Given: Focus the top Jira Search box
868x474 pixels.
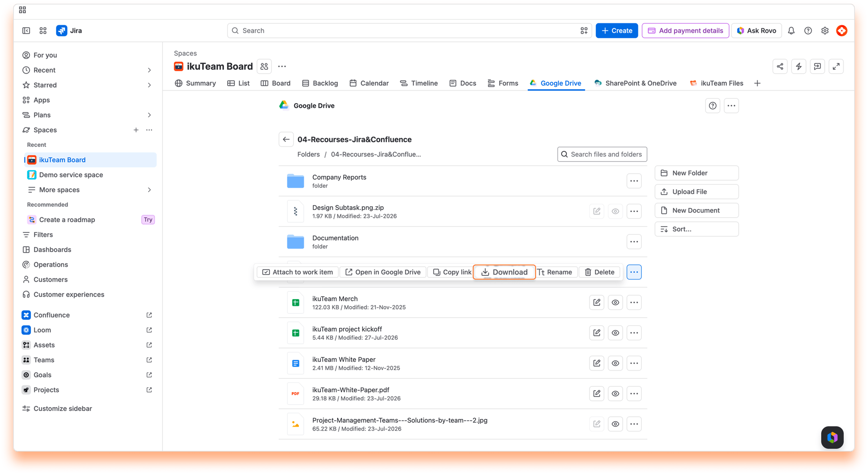Looking at the screenshot, I should [409, 31].
